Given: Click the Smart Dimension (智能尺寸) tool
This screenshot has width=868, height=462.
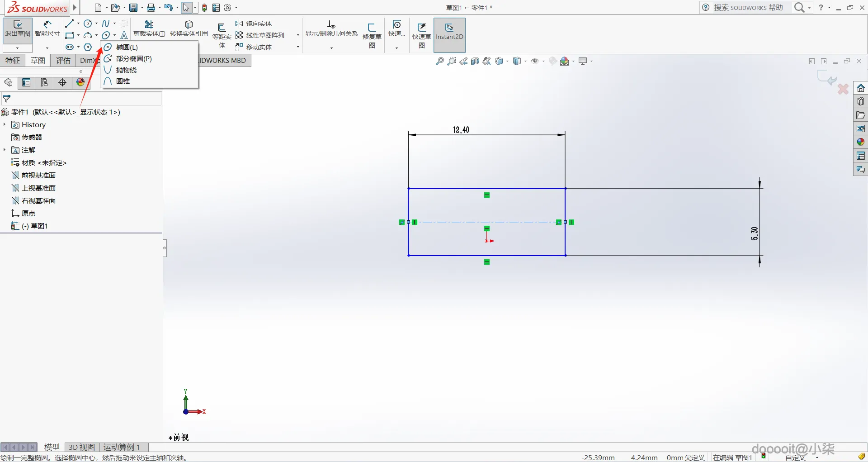Looking at the screenshot, I should coord(47,29).
